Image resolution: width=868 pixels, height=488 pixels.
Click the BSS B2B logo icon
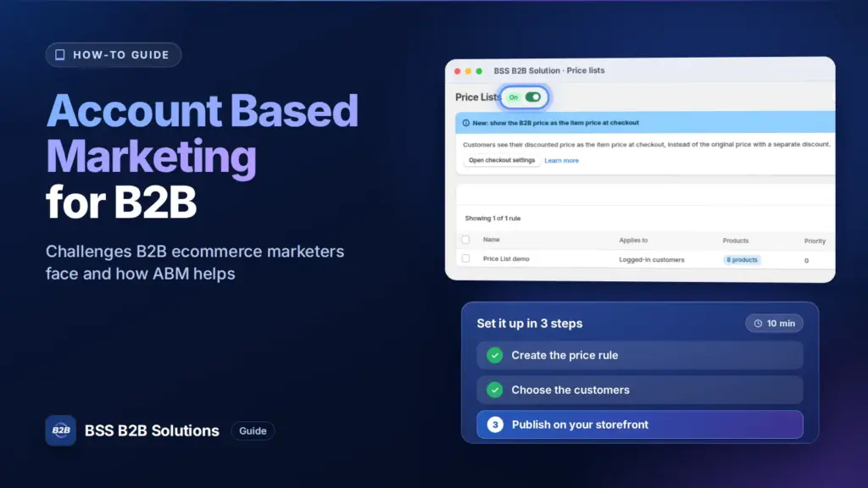(x=60, y=430)
